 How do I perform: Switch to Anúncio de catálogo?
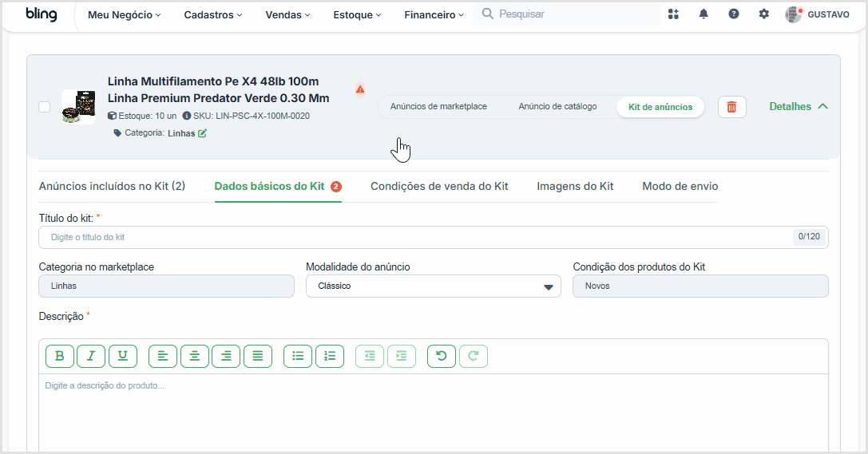pyautogui.click(x=557, y=106)
